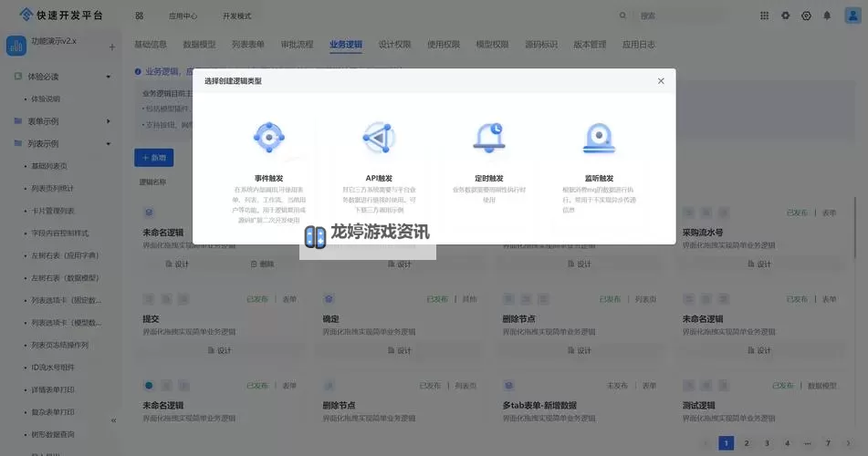Select the 监听触发 listener icon
The width and height of the screenshot is (868, 456).
coord(599,138)
